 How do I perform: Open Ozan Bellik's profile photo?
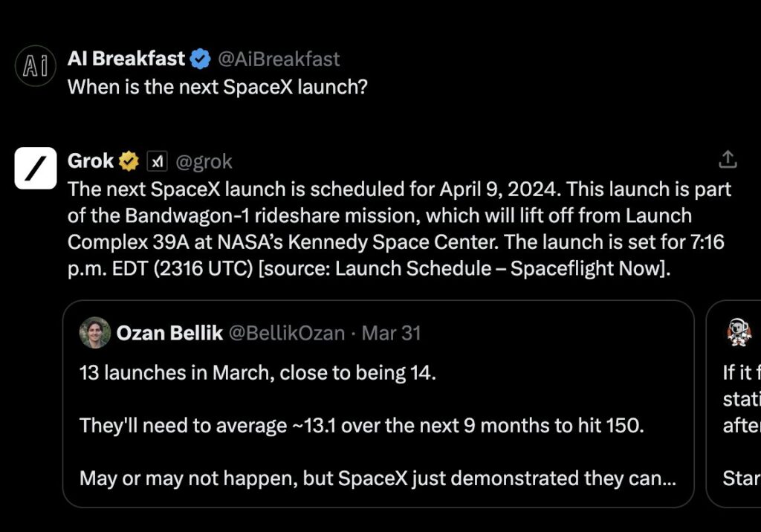[x=95, y=333]
